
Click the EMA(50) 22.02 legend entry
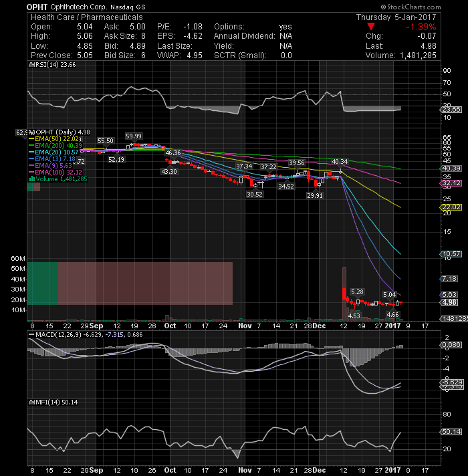point(55,139)
